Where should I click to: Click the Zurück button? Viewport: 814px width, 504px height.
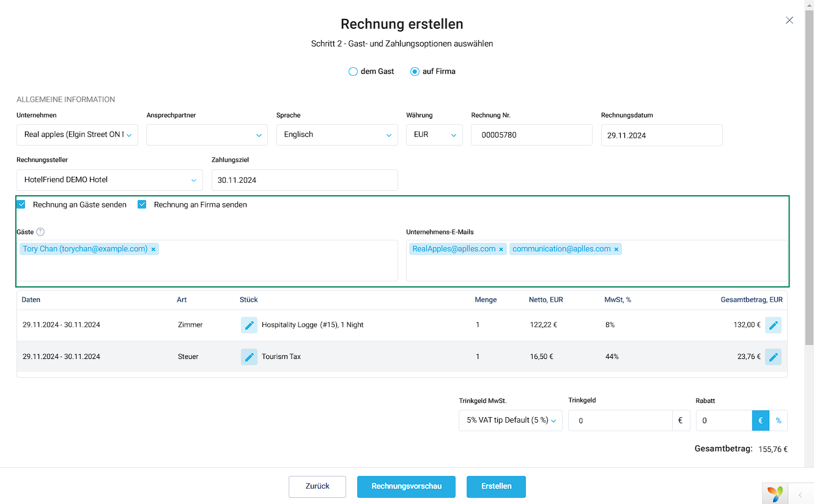pos(317,486)
